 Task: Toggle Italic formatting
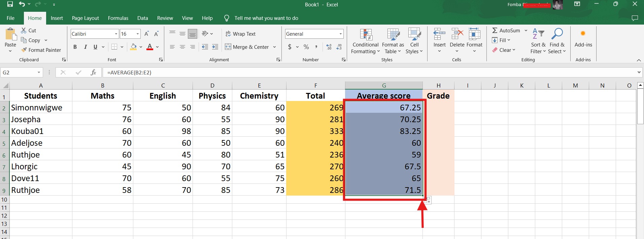85,47
